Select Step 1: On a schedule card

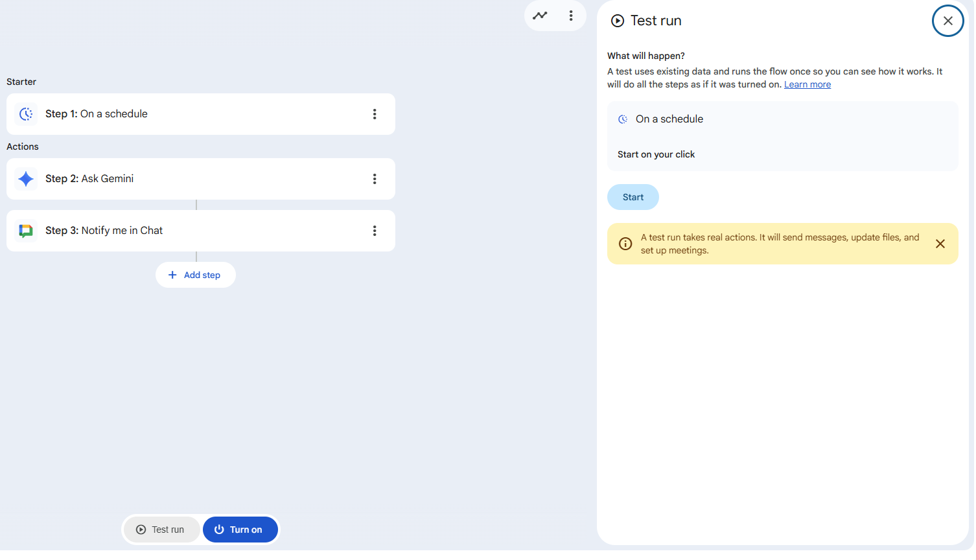coord(194,114)
